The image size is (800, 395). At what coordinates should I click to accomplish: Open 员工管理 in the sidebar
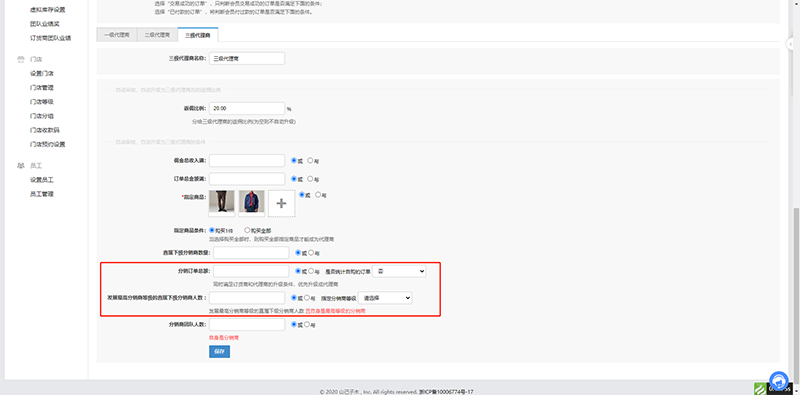42,194
